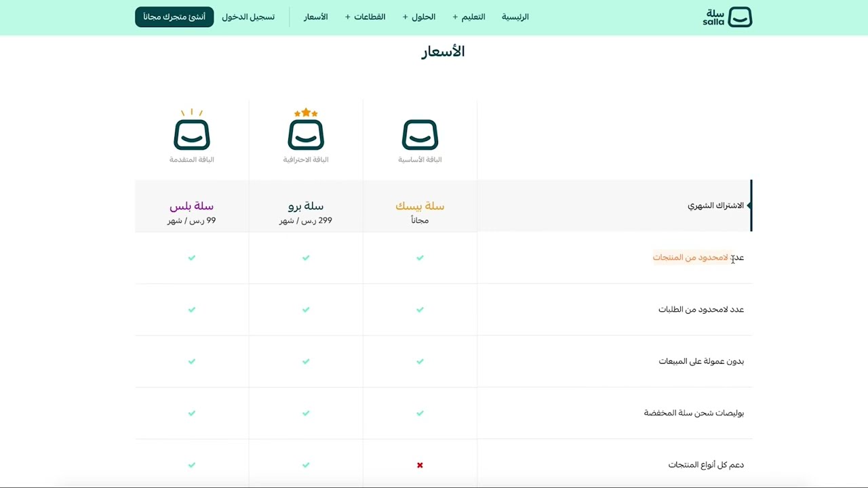Expand the الحلول menu
868x488 pixels.
pos(418,17)
